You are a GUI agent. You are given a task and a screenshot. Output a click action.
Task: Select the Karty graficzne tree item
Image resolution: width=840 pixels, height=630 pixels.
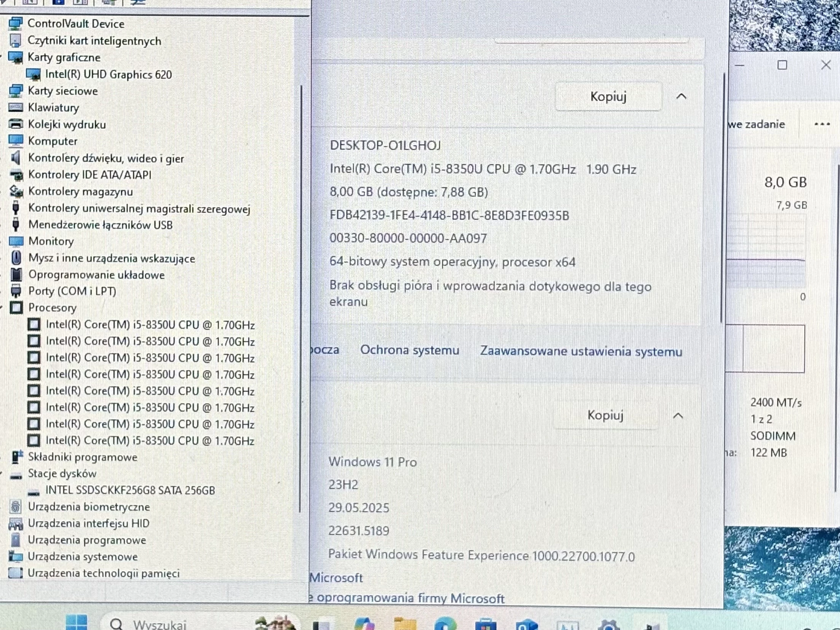point(64,58)
